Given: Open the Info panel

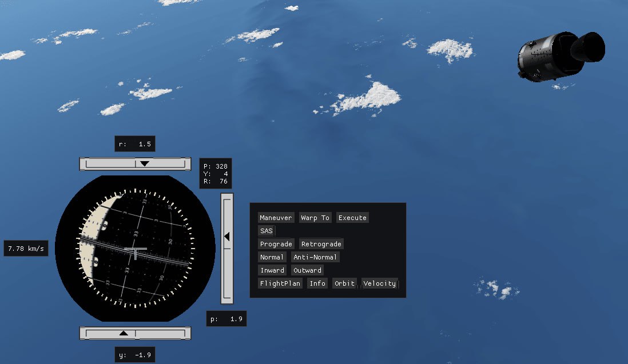Looking at the screenshot, I should [317, 283].
